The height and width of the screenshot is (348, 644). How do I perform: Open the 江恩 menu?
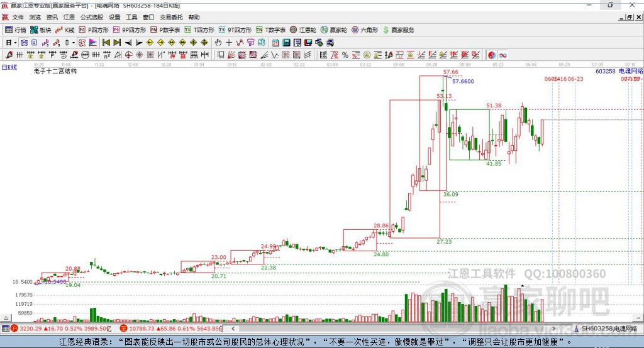(x=69, y=17)
